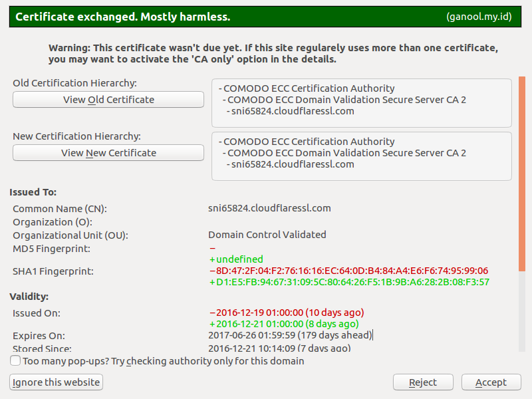
Task: Click the warning message about certificate not due
Action: 273,53
